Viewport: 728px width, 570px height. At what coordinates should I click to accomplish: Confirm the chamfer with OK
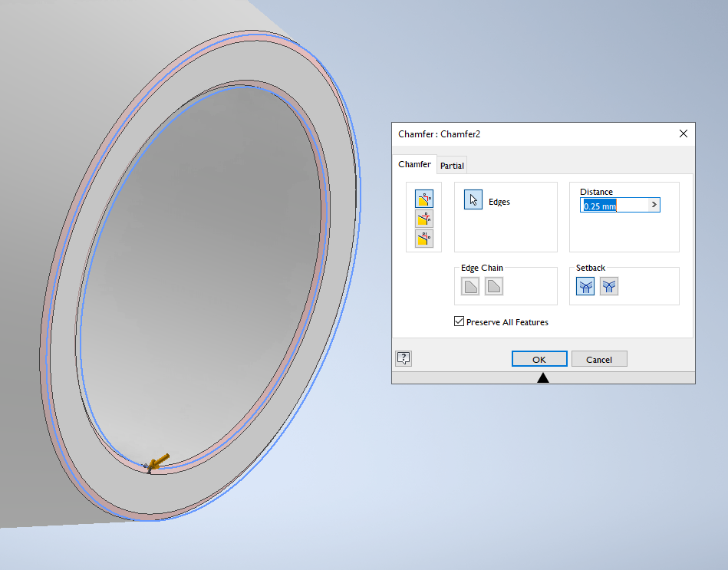[x=539, y=358]
